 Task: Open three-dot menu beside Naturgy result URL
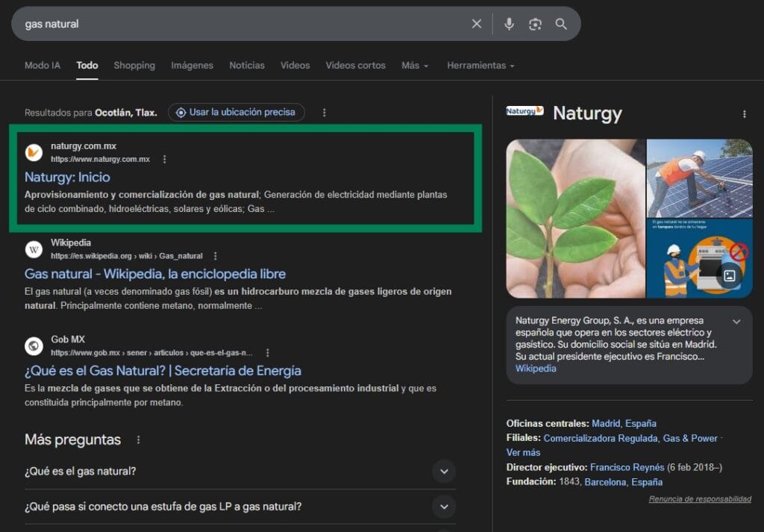click(x=165, y=159)
